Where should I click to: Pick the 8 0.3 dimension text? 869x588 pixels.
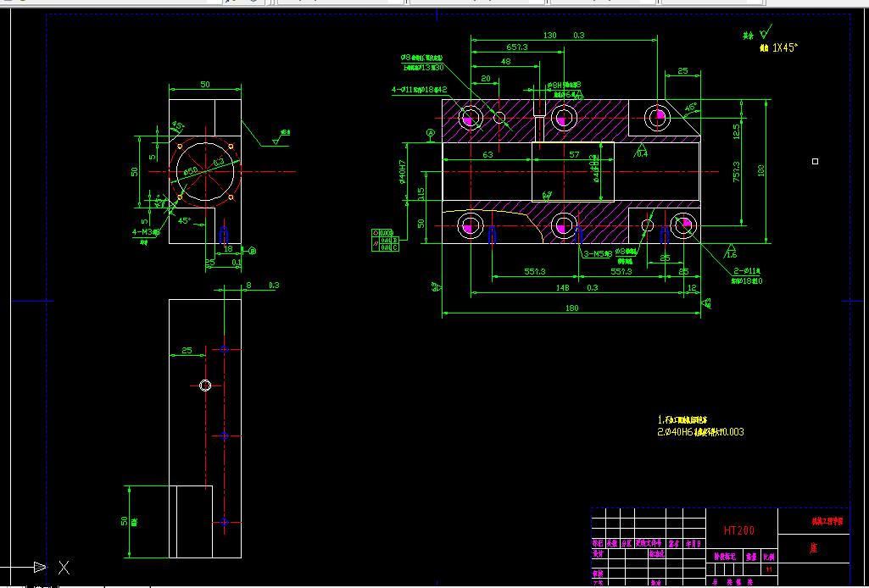coord(263,286)
